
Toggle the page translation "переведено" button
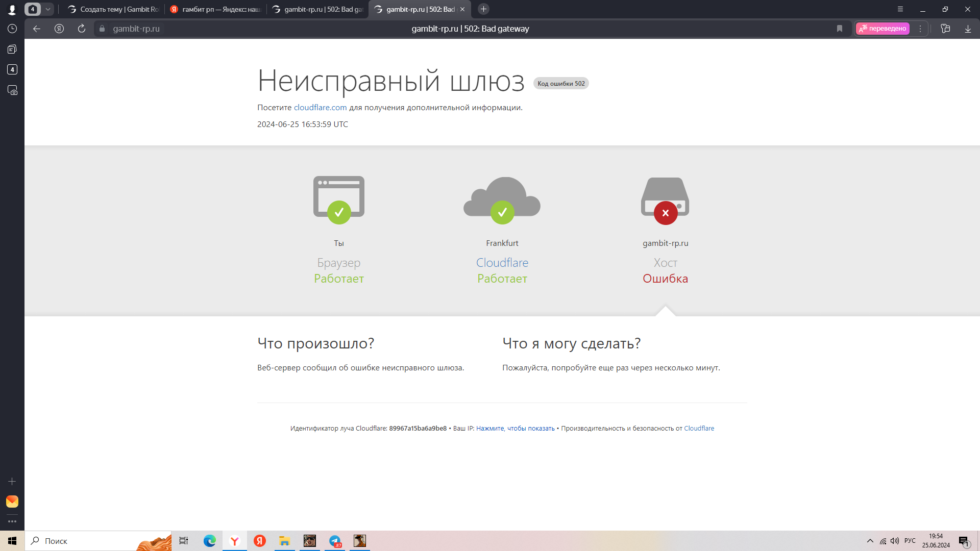(x=883, y=29)
